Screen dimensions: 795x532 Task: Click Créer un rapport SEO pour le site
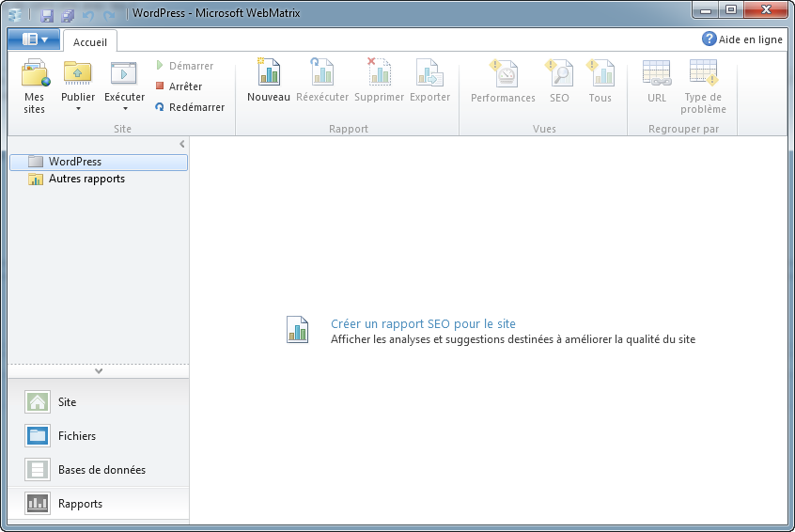[x=423, y=323]
